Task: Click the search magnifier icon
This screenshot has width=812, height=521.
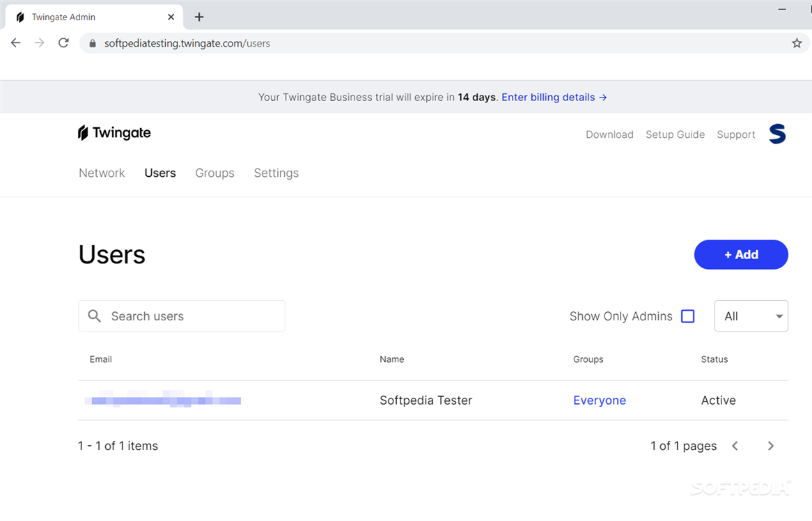Action: click(94, 316)
